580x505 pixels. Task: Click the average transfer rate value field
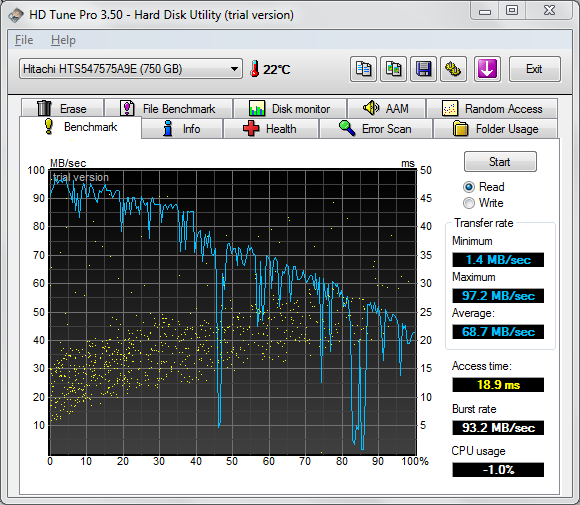[x=498, y=332]
